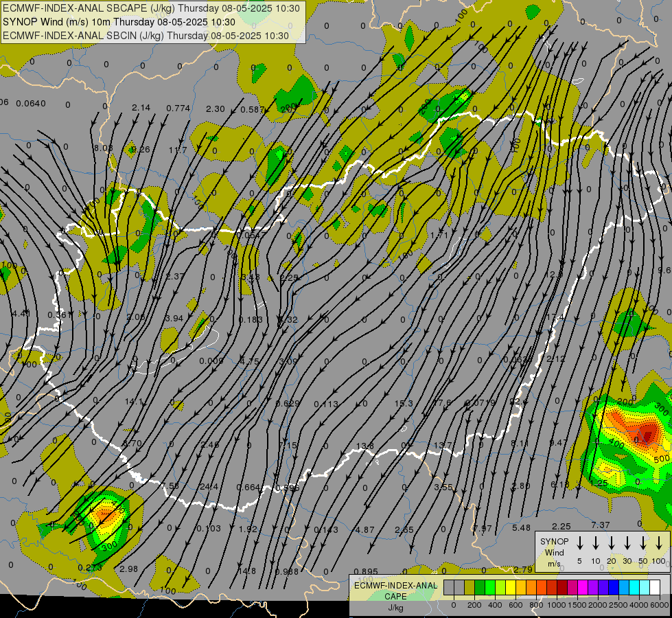The image size is (672, 618).
Task: Click the SBCIN value 3.55
Action: (443, 488)
